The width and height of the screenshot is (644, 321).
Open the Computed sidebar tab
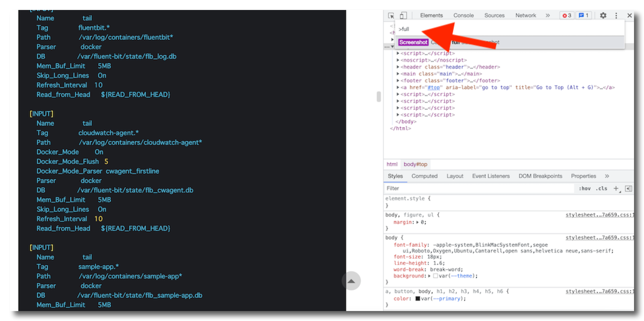[x=424, y=176]
